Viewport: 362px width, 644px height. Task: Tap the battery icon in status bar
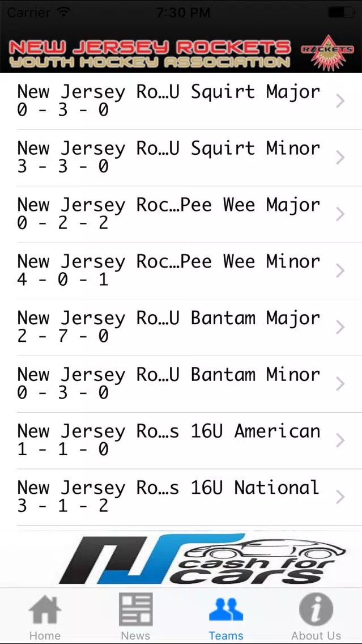(341, 12)
